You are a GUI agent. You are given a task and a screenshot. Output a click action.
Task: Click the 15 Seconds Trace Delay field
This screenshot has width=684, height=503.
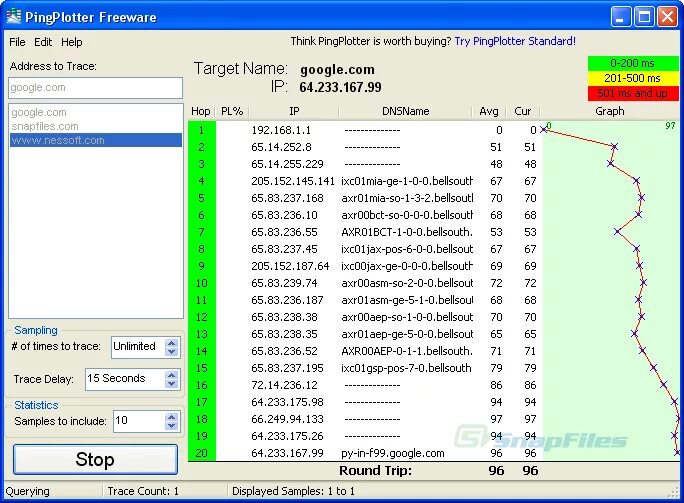(125, 379)
